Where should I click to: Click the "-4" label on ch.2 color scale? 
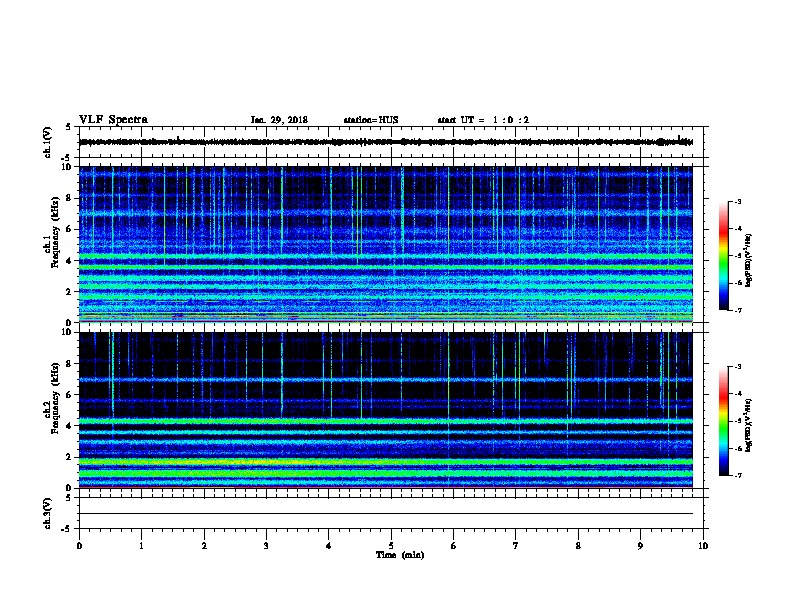[737, 394]
